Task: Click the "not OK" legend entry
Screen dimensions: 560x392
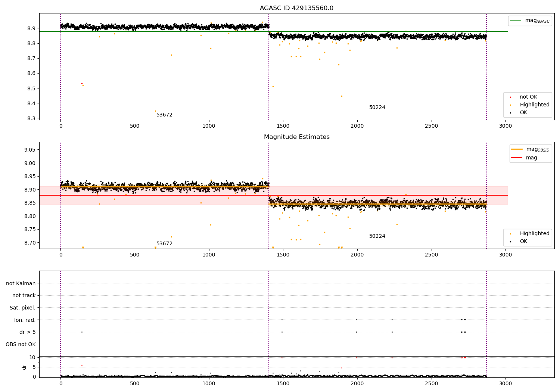Action: 528,97
